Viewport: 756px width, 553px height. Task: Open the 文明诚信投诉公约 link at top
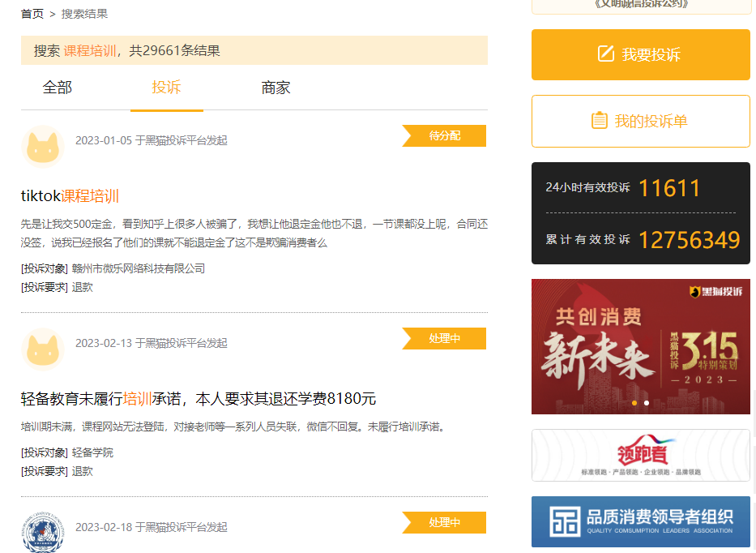(x=641, y=4)
